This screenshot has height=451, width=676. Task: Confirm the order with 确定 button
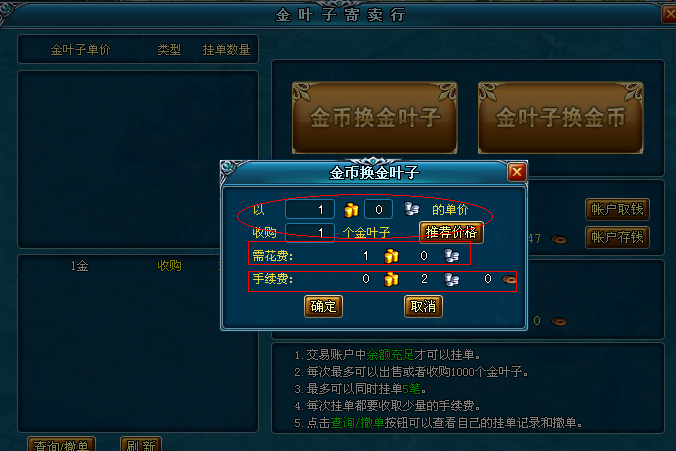click(x=323, y=307)
